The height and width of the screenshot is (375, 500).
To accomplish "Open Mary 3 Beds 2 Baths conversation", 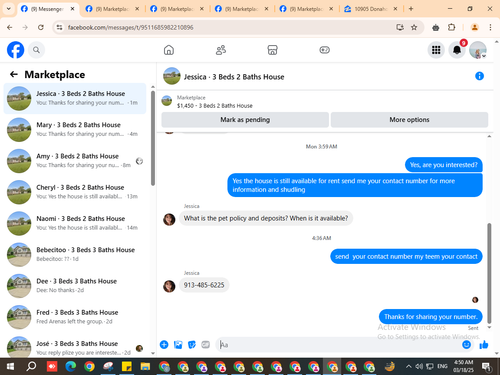I will (75, 130).
